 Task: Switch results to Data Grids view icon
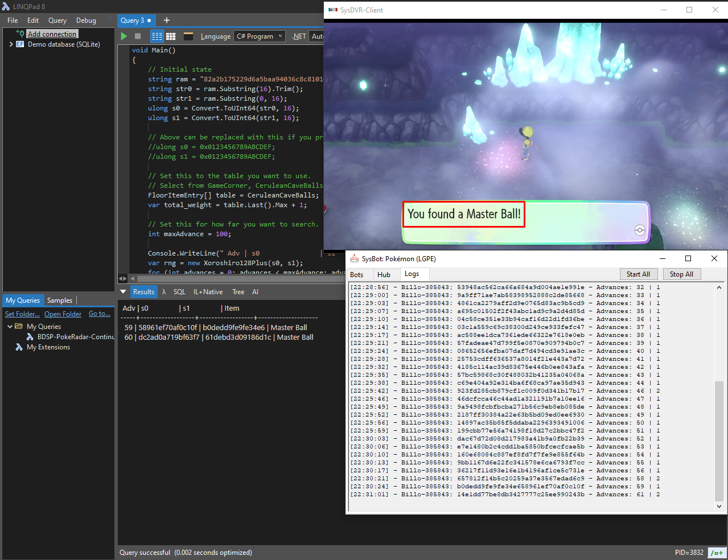(171, 36)
